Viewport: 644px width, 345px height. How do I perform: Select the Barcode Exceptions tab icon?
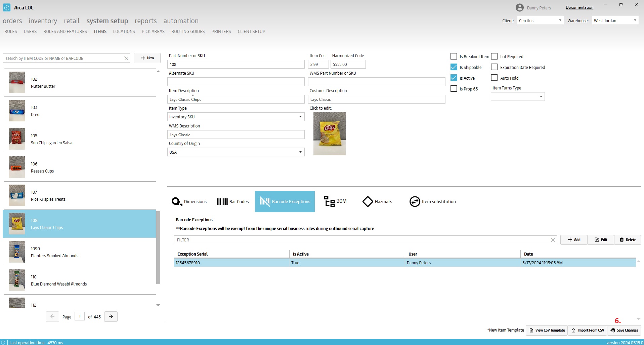(265, 201)
